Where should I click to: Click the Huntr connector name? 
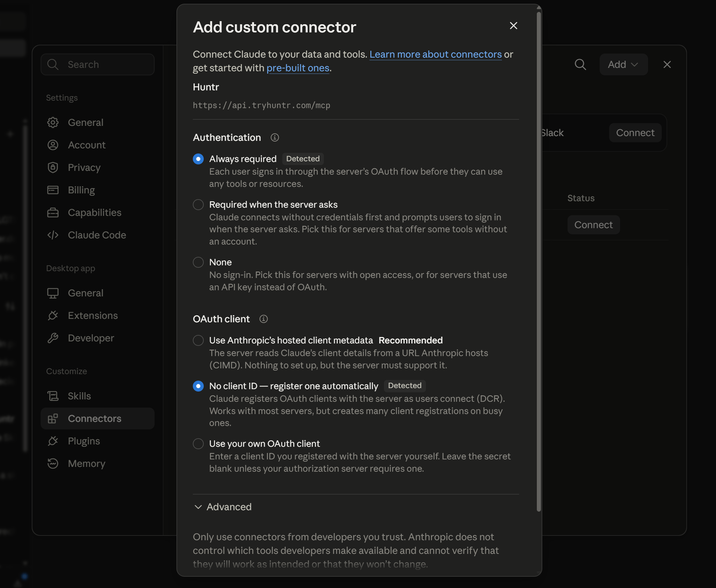[x=206, y=87]
